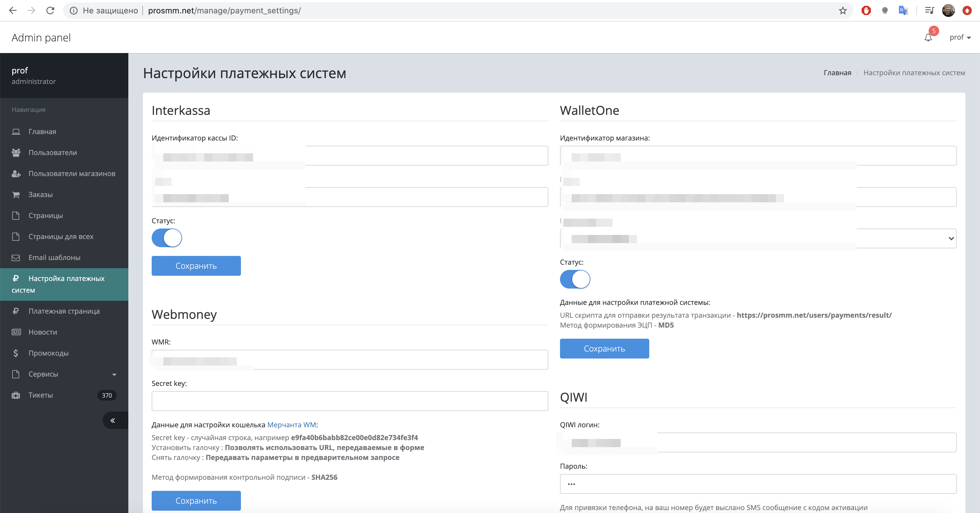The width and height of the screenshot is (980, 513).
Task: Expand the Сервисы submenu
Action: coord(114,374)
